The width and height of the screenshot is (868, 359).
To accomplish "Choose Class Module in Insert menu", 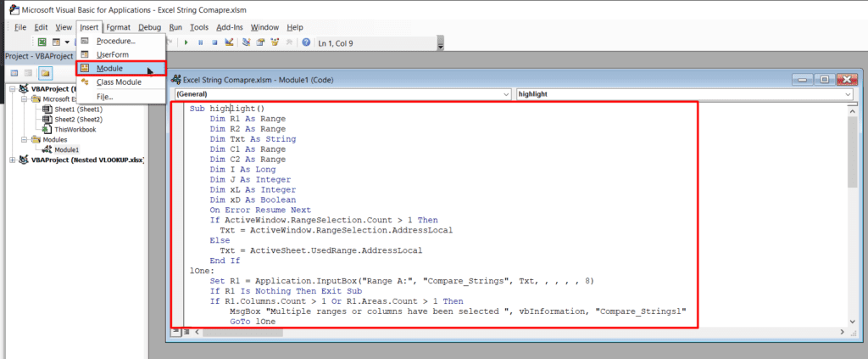I will (118, 82).
